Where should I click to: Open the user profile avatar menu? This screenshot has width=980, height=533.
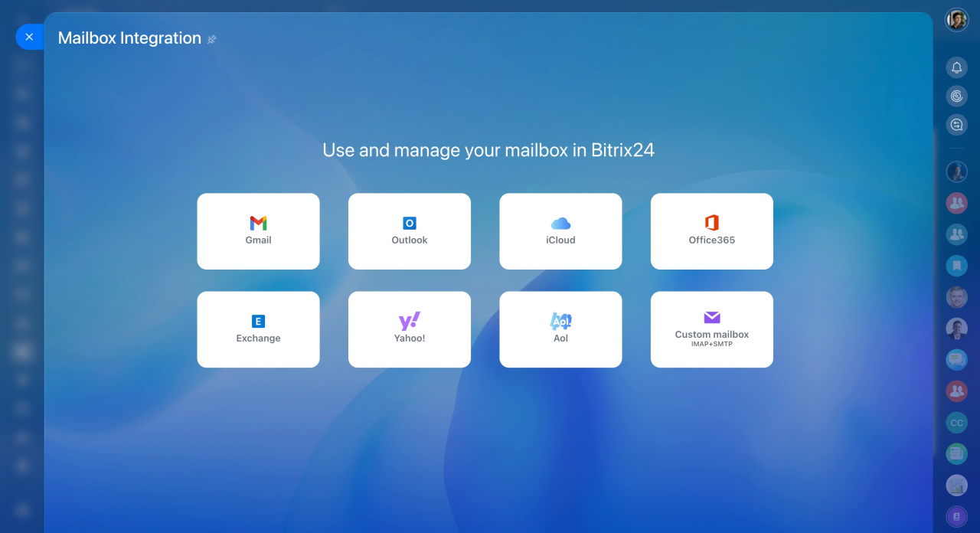[956, 20]
